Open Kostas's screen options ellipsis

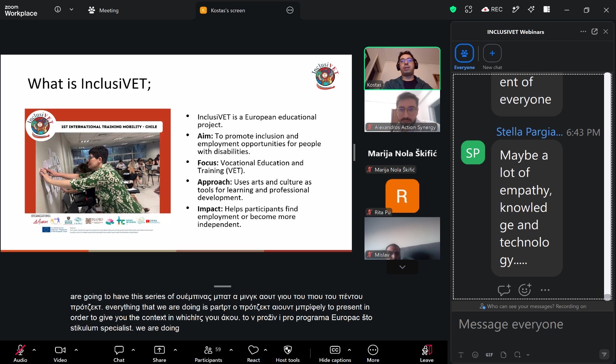290,10
